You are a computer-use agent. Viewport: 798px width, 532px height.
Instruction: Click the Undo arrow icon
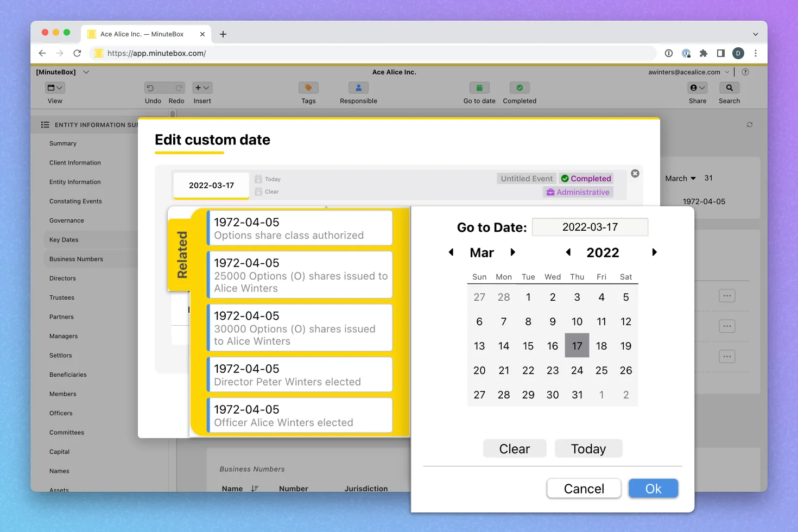tap(151, 88)
